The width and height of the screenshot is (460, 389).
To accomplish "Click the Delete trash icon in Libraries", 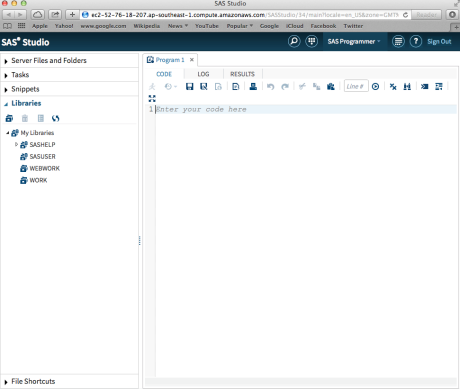I will (x=25, y=118).
